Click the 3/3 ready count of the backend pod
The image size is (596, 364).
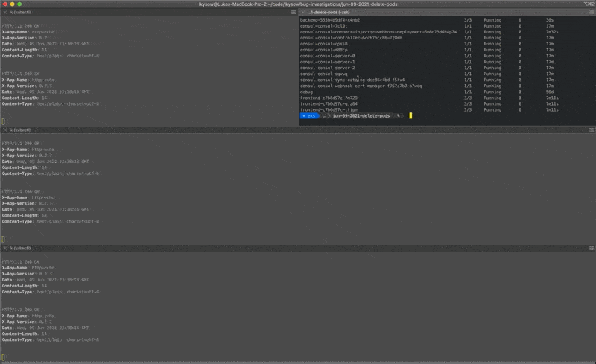468,20
